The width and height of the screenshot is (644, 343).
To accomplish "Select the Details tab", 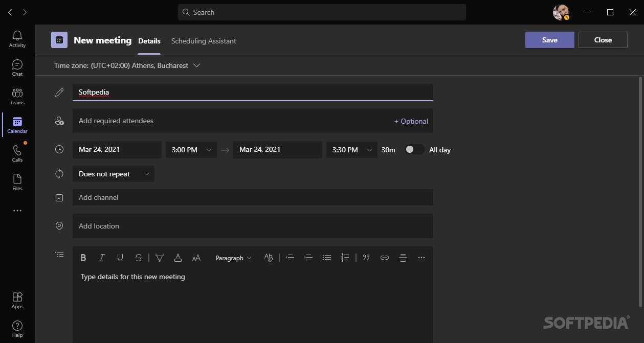I will pos(149,41).
